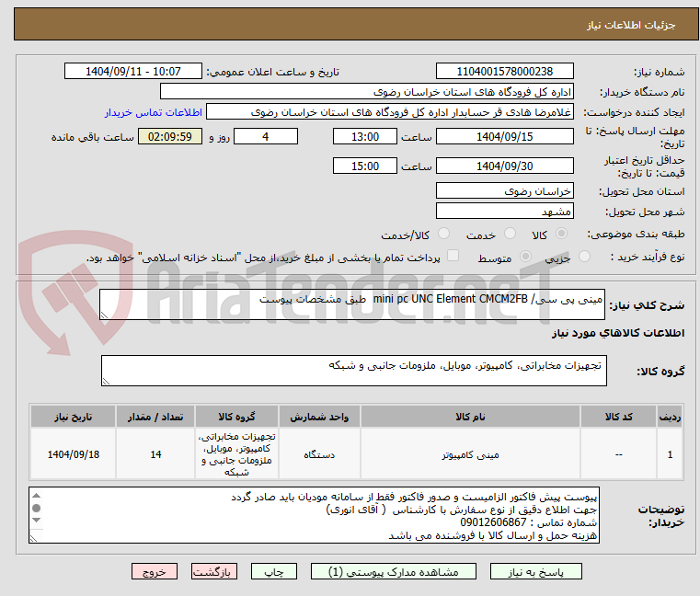This screenshot has width=700, height=596.
Task: Click the countdown timer 02:09:59
Action: [x=170, y=137]
